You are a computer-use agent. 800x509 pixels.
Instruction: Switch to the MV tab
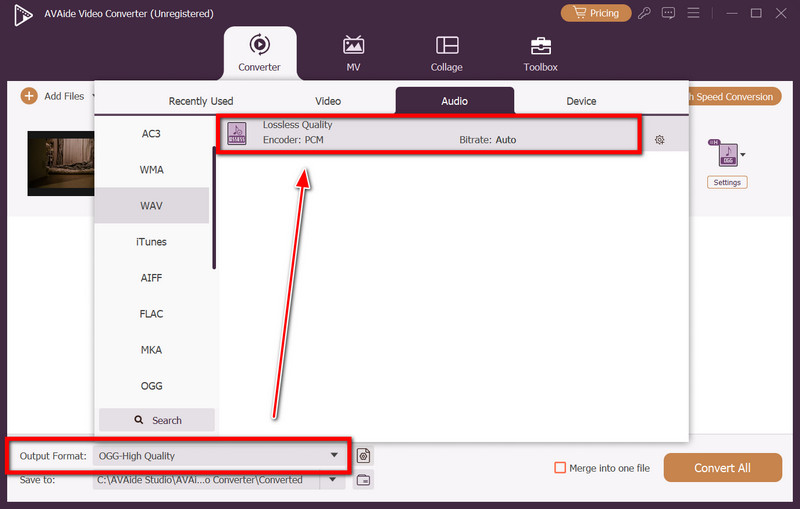[353, 54]
